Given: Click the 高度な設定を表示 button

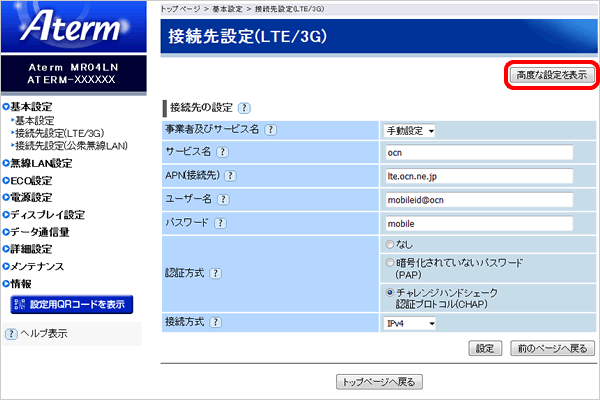Looking at the screenshot, I should 551,75.
